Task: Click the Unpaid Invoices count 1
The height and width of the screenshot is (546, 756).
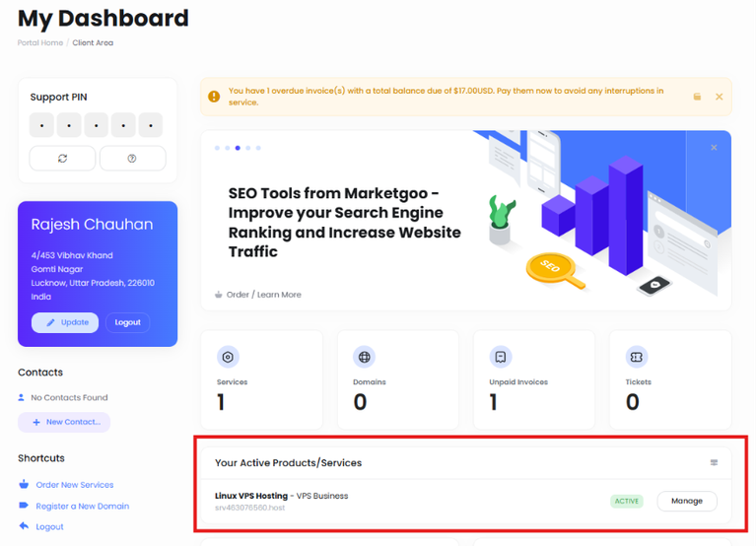Action: click(493, 402)
